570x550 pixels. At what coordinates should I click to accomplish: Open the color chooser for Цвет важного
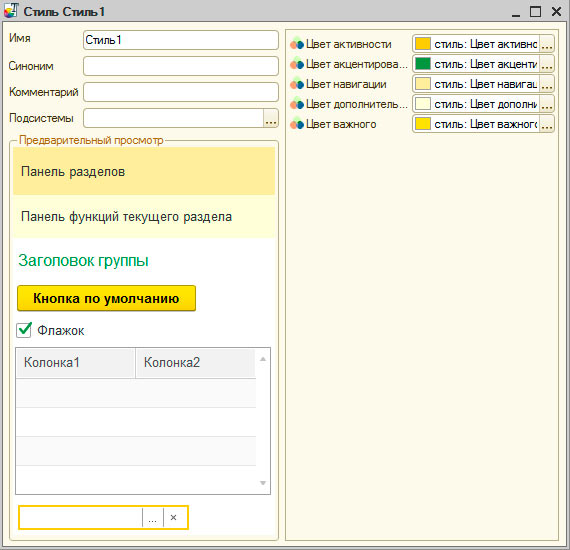click(x=547, y=124)
